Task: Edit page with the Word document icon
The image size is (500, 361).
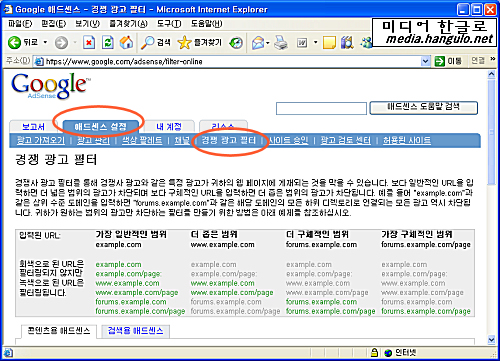Action: point(302,43)
